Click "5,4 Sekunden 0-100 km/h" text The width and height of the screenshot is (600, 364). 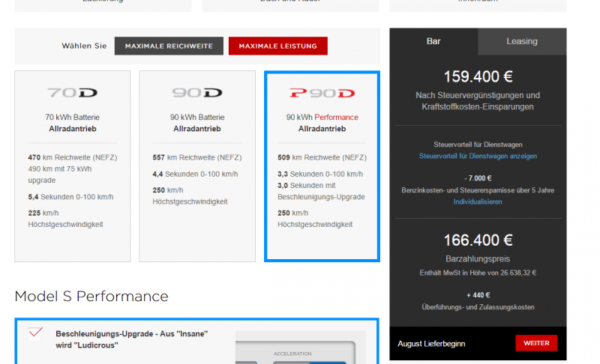[70, 197]
